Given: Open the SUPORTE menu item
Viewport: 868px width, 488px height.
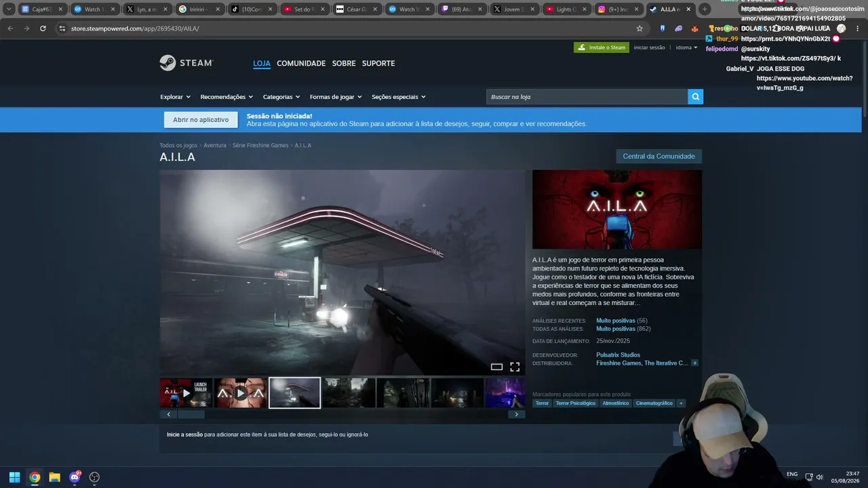Looking at the screenshot, I should [x=378, y=63].
